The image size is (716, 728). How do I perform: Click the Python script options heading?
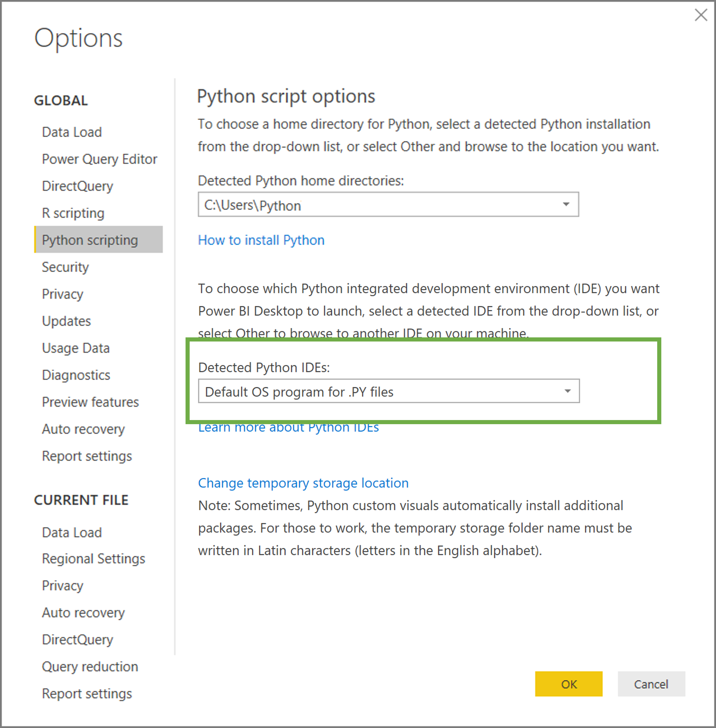point(286,96)
